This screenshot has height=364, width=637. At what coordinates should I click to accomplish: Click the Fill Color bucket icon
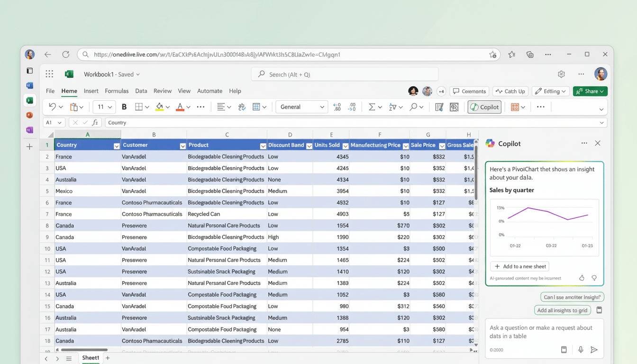160,107
